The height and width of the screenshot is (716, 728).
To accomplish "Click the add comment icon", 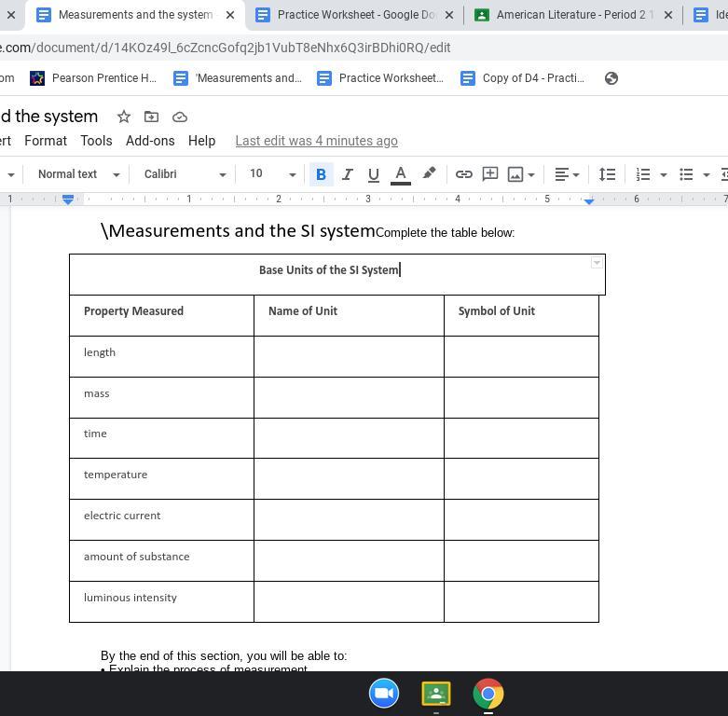I will coord(489,174).
